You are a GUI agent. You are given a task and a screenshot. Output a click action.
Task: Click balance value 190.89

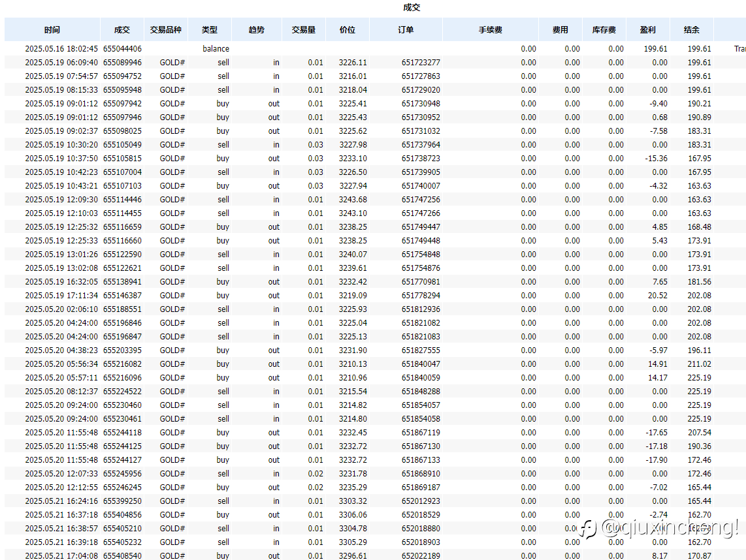pos(700,117)
